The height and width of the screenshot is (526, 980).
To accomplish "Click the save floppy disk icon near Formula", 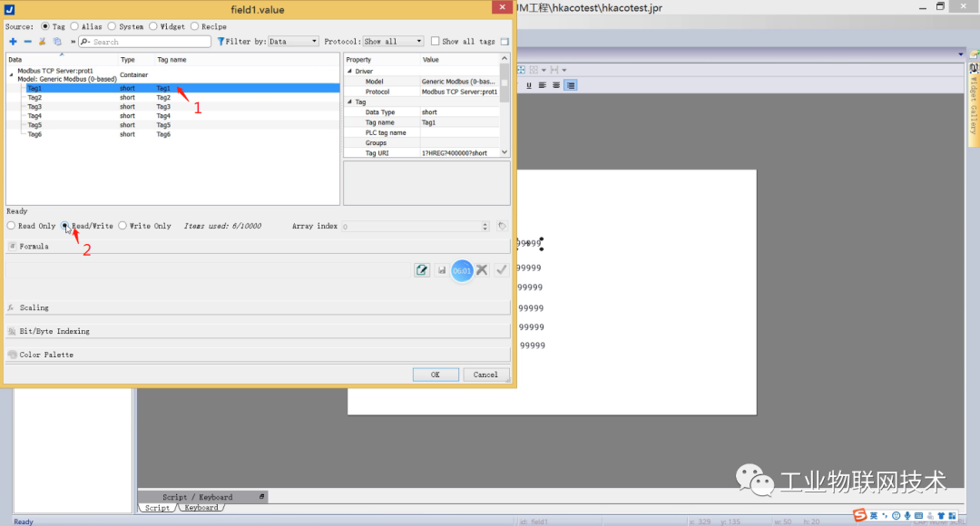I will [x=442, y=269].
